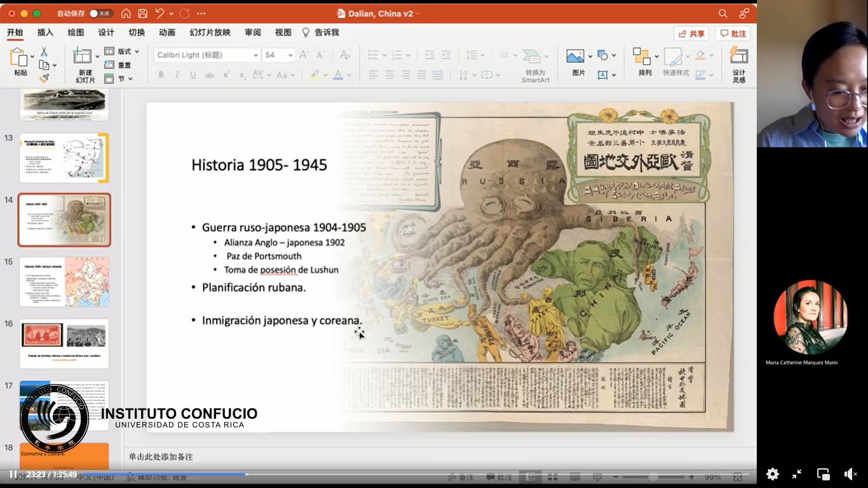The height and width of the screenshot is (488, 868).
Task: Click the increase font size icon
Action: [x=304, y=55]
